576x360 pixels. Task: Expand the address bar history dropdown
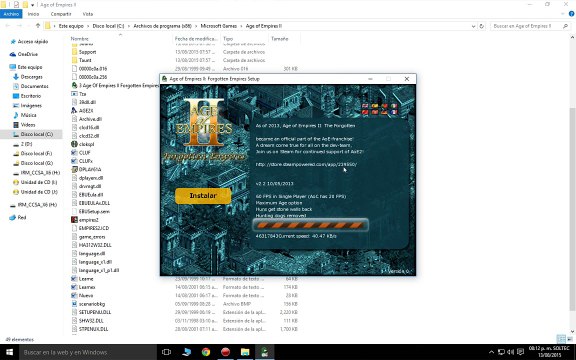(x=473, y=26)
